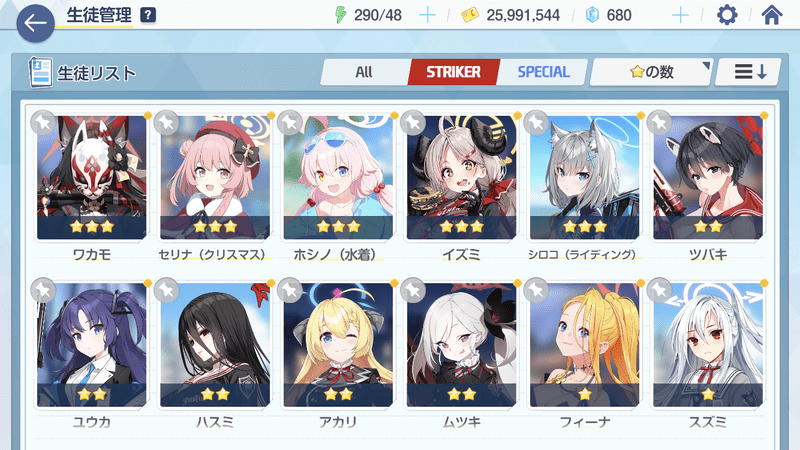Add energy with the plus icon

coord(427,15)
